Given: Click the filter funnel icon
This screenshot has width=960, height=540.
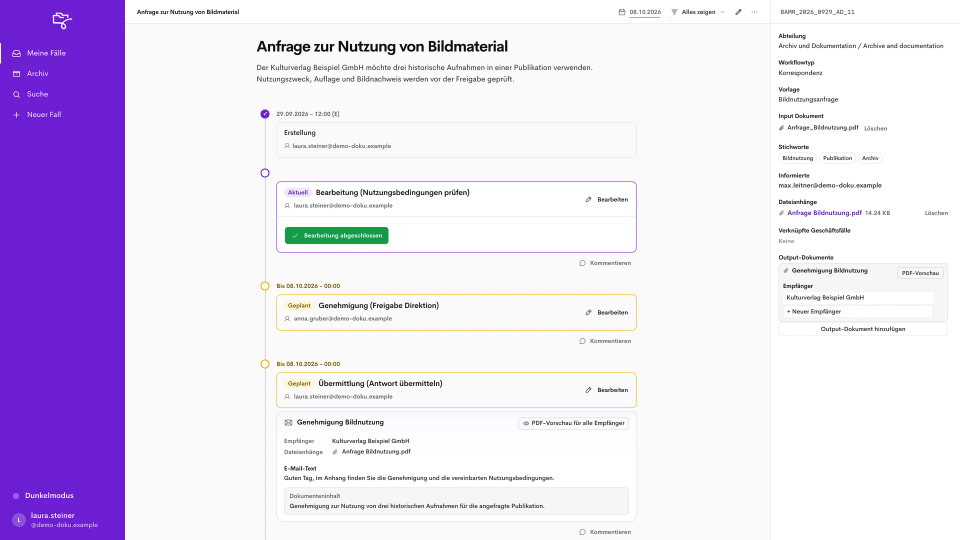Looking at the screenshot, I should (x=674, y=12).
